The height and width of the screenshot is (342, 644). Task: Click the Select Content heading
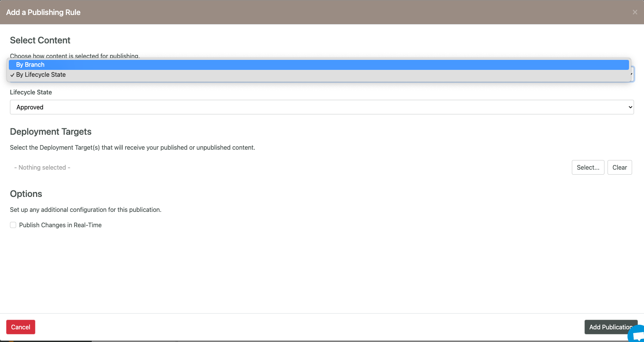pyautogui.click(x=40, y=40)
